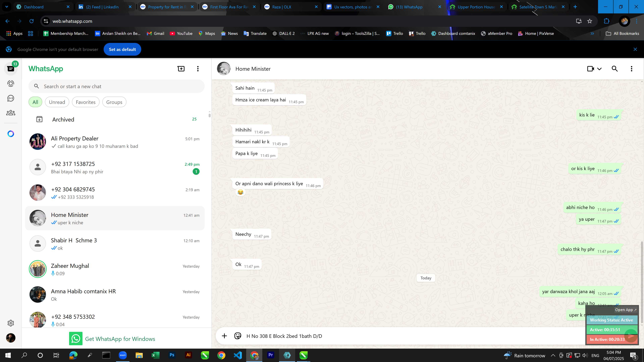Image resolution: width=644 pixels, height=362 pixels.
Task: Open the Communities icon in WhatsApp sidebar
Action: (x=11, y=113)
